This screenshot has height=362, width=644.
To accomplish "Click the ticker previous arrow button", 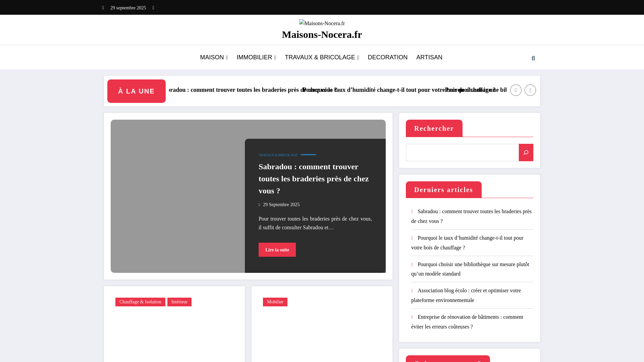I will pyautogui.click(x=516, y=90).
